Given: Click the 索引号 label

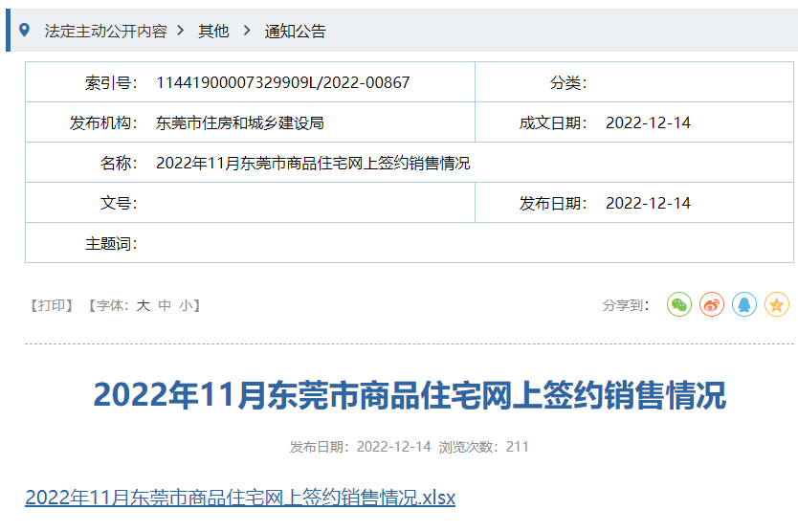Looking at the screenshot, I should [x=111, y=82].
